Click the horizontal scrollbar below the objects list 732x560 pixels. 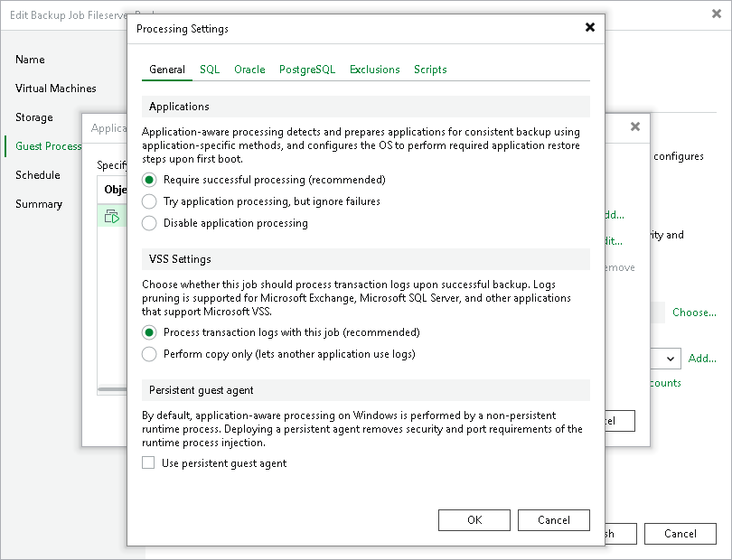coord(110,388)
